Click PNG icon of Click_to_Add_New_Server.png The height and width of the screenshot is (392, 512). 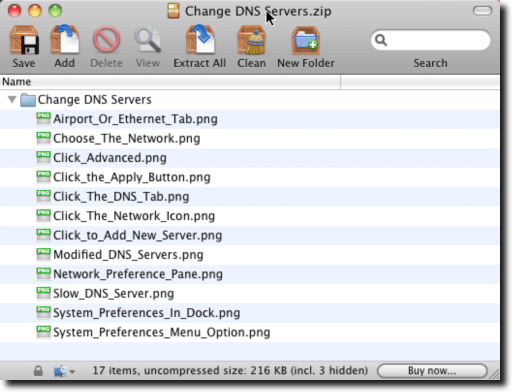(x=43, y=234)
